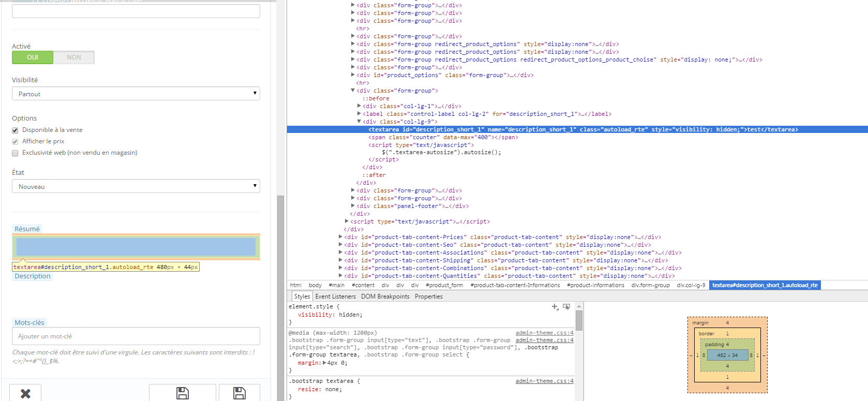Click the save icon in the narrower button
The width and height of the screenshot is (868, 401).
(240, 393)
